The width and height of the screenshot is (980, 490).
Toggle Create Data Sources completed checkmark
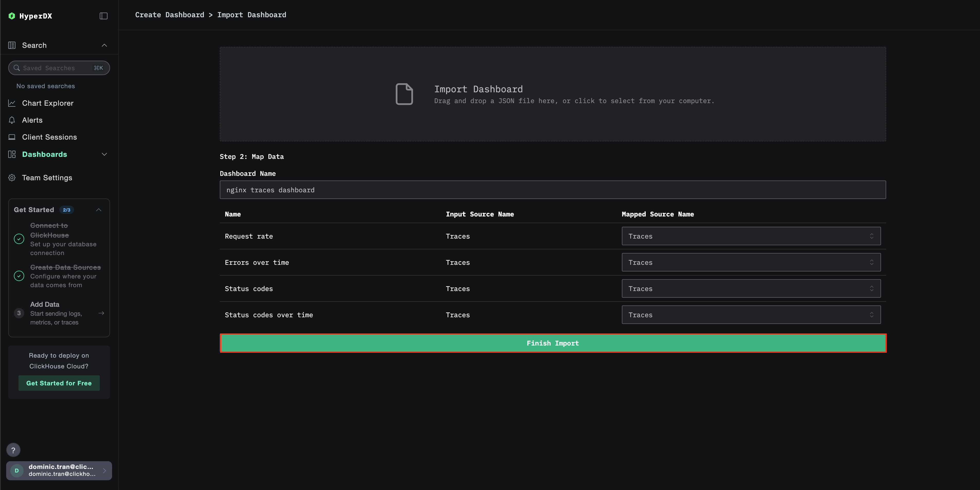pos(19,276)
